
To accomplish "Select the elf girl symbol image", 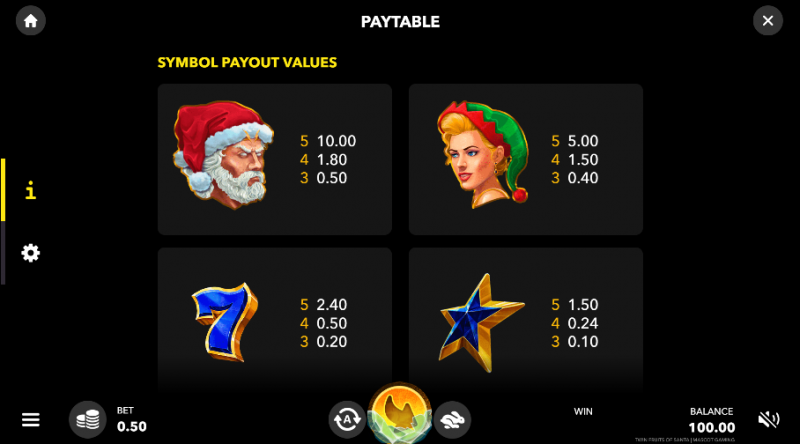I will tap(483, 155).
